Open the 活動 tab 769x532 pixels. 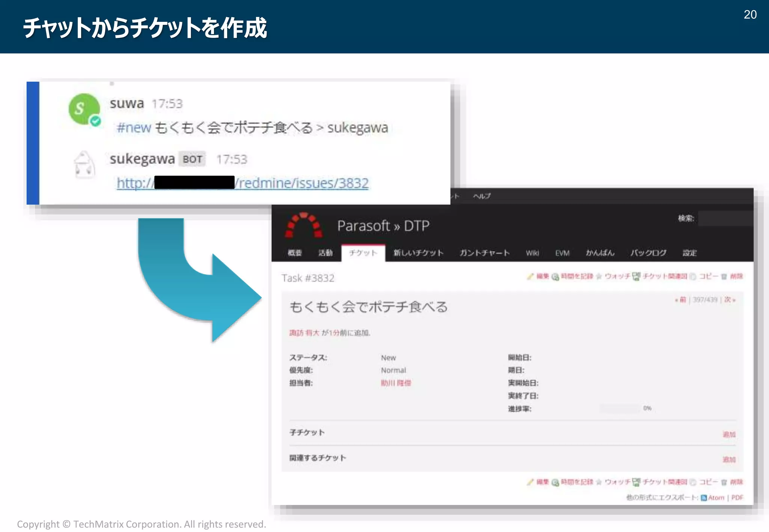click(326, 253)
